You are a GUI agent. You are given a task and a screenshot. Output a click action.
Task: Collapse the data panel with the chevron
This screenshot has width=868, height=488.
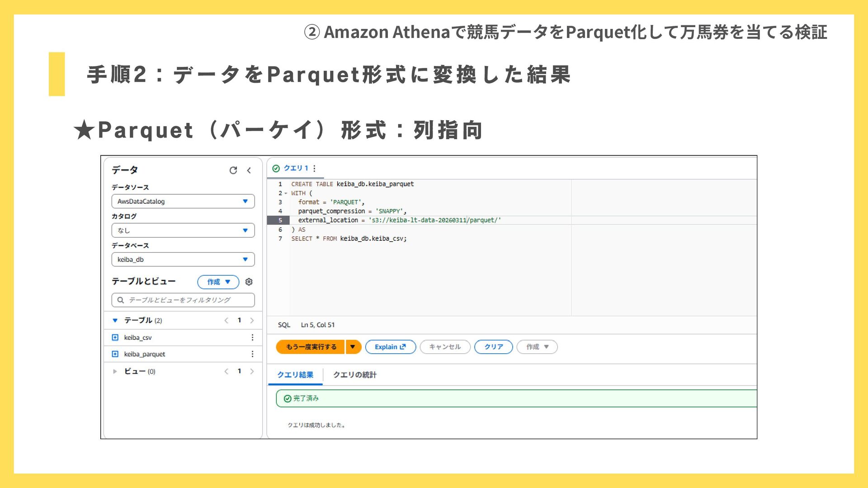(x=249, y=170)
